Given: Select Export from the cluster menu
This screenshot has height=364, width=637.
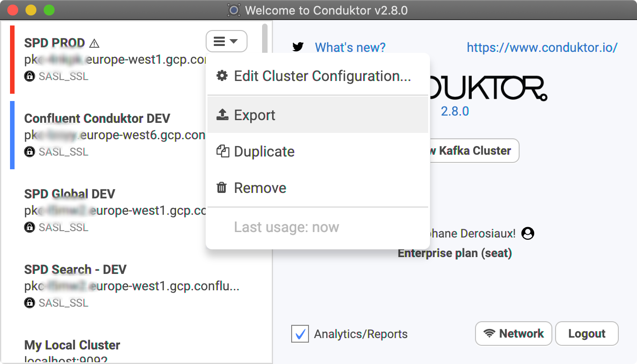Looking at the screenshot, I should [317, 115].
